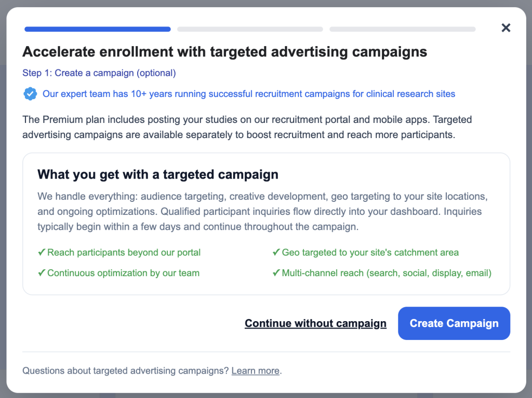The height and width of the screenshot is (398, 532).
Task: Select the second step progress segment
Action: point(249,29)
